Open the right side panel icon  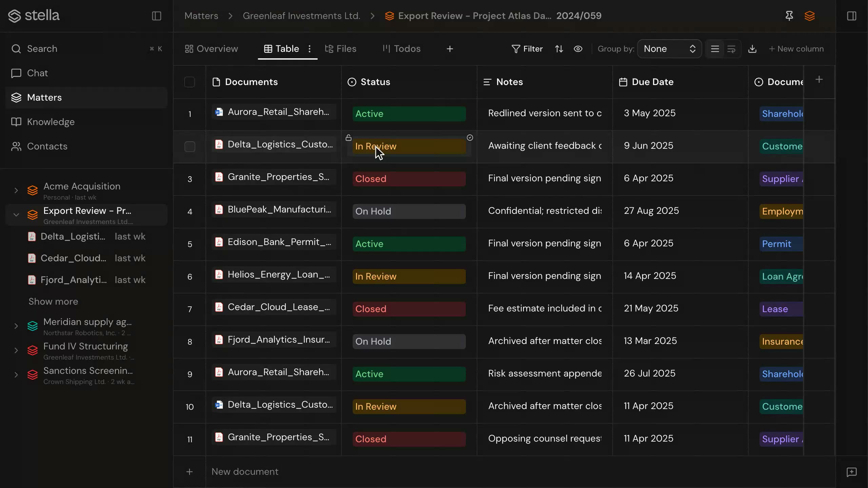point(851,16)
